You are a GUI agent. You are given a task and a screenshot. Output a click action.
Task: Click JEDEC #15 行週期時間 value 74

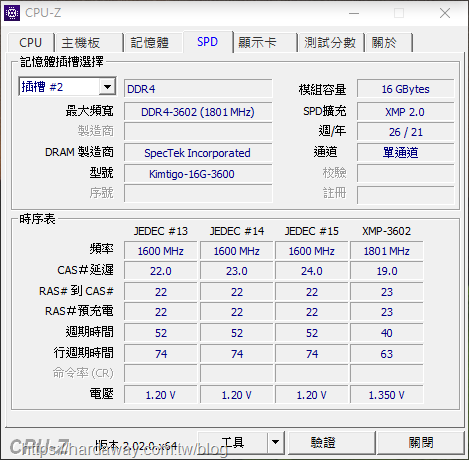311,354
